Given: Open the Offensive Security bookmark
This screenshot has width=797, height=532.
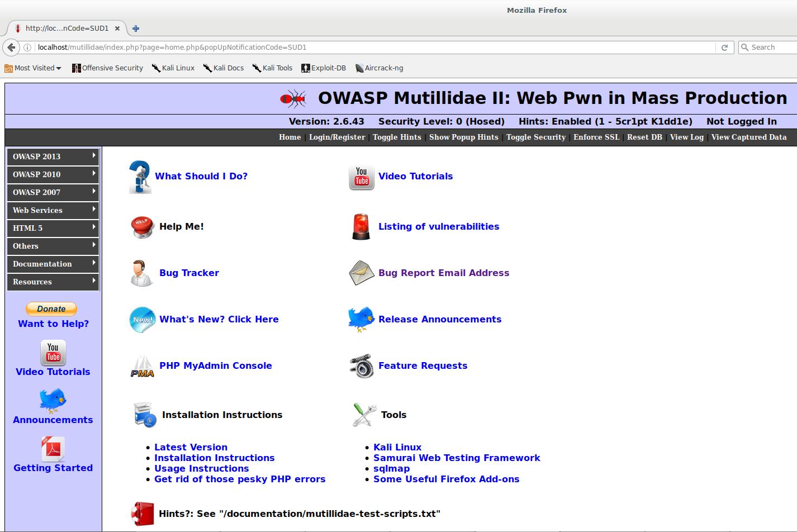Looking at the screenshot, I should [x=107, y=68].
